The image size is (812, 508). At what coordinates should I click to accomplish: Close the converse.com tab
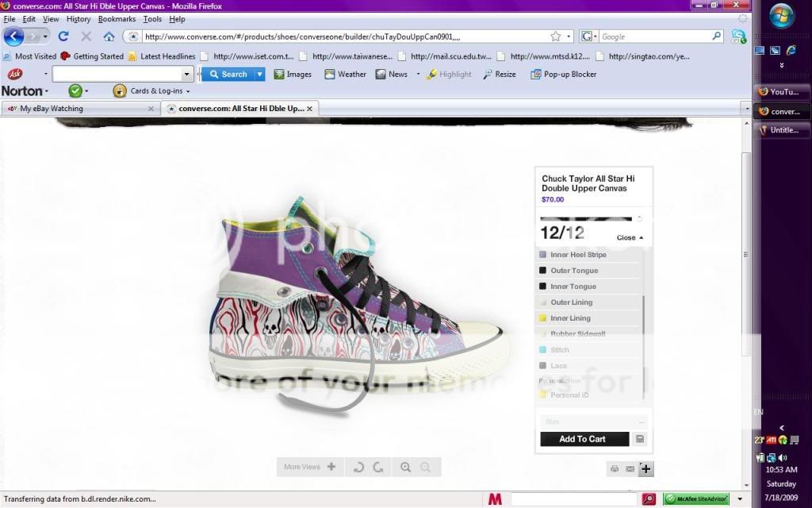(309, 109)
